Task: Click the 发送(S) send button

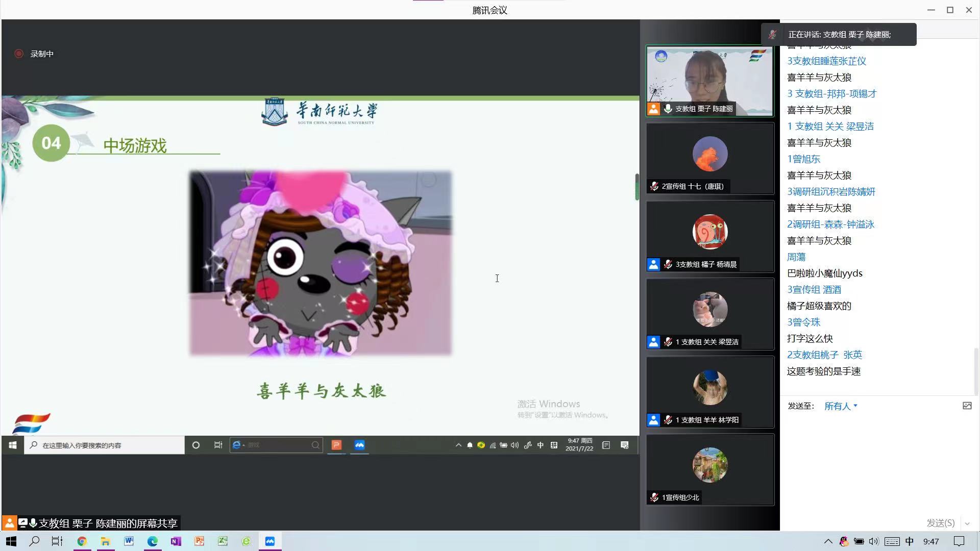Action: (940, 523)
